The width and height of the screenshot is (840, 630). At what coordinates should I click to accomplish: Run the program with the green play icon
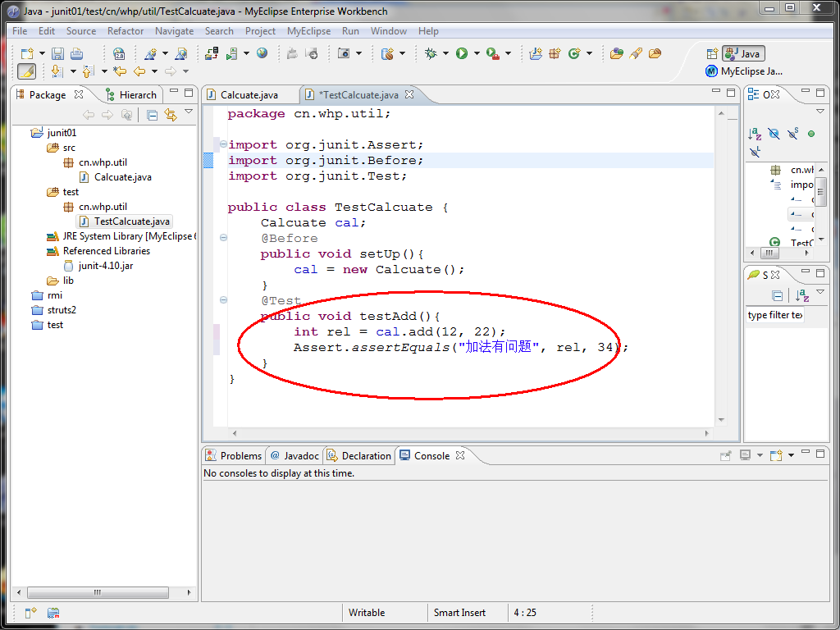462,53
